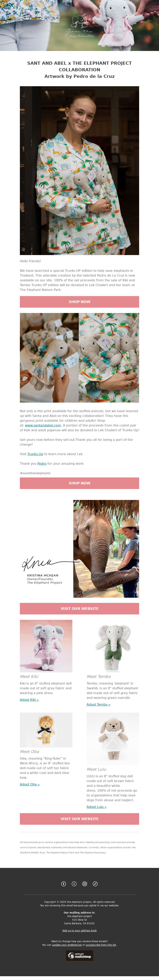The width and height of the screenshot is (159, 980).
Task: Open the www.santandabel.com link
Action: point(43,425)
